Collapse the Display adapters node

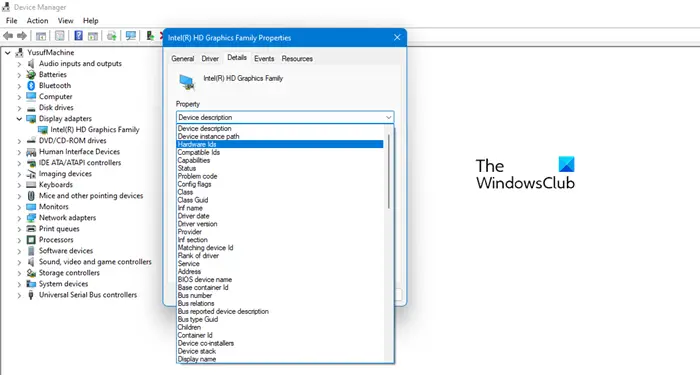[x=19, y=119]
